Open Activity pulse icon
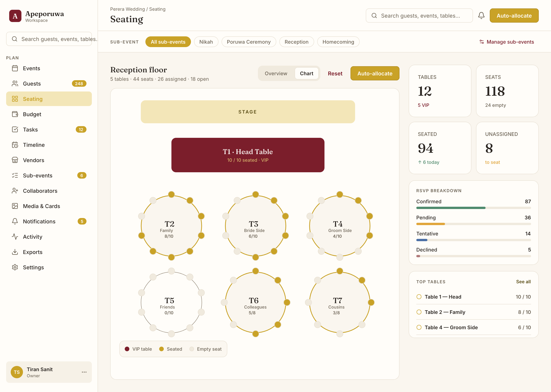Viewport: 551px width, 392px height. point(15,237)
